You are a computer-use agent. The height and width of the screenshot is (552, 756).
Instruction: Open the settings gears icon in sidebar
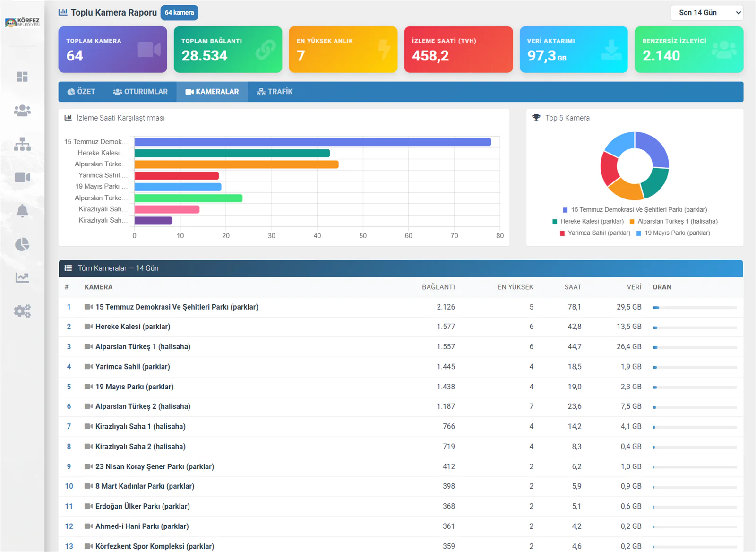click(22, 311)
